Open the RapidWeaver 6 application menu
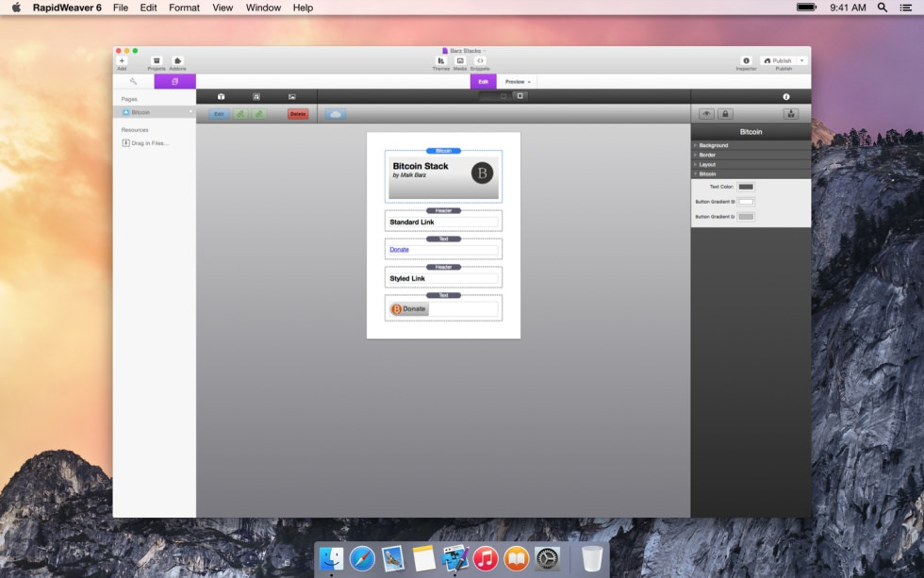The image size is (924, 578). (x=67, y=8)
